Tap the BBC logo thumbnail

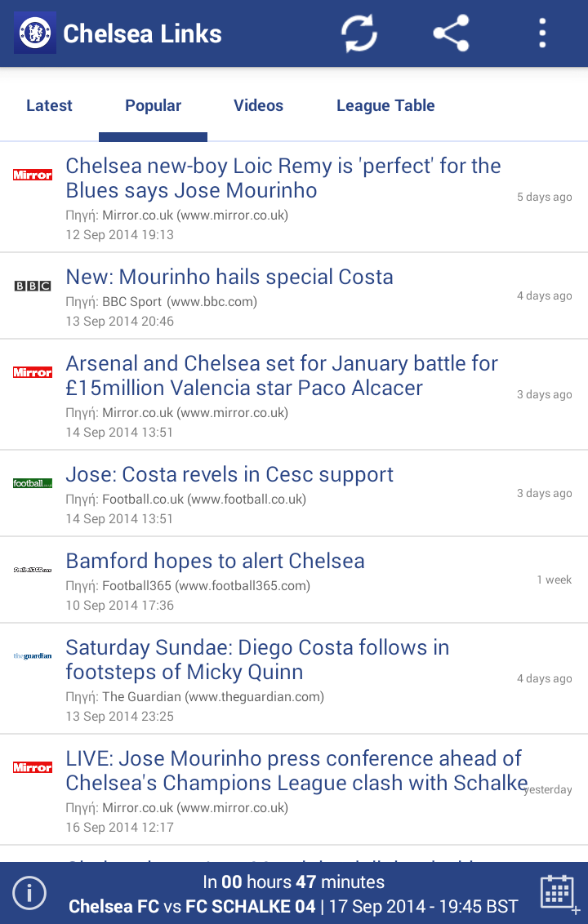(33, 286)
